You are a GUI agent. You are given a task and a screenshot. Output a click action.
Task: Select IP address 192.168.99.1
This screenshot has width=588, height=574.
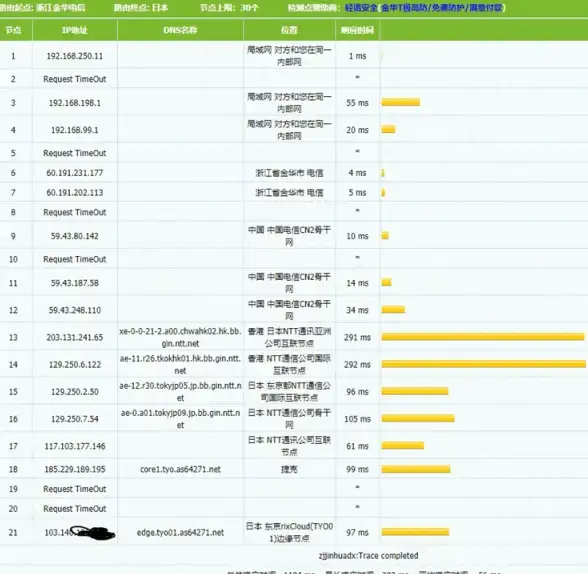[75, 130]
